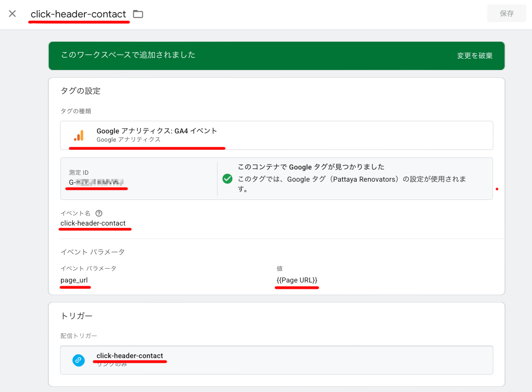Click the page_url event parameter name

coord(74,280)
